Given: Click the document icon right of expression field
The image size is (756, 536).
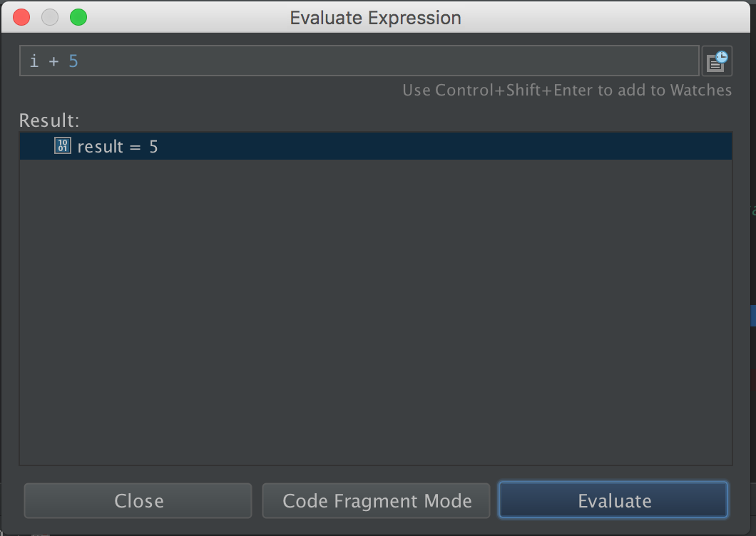Looking at the screenshot, I should coord(717,61).
